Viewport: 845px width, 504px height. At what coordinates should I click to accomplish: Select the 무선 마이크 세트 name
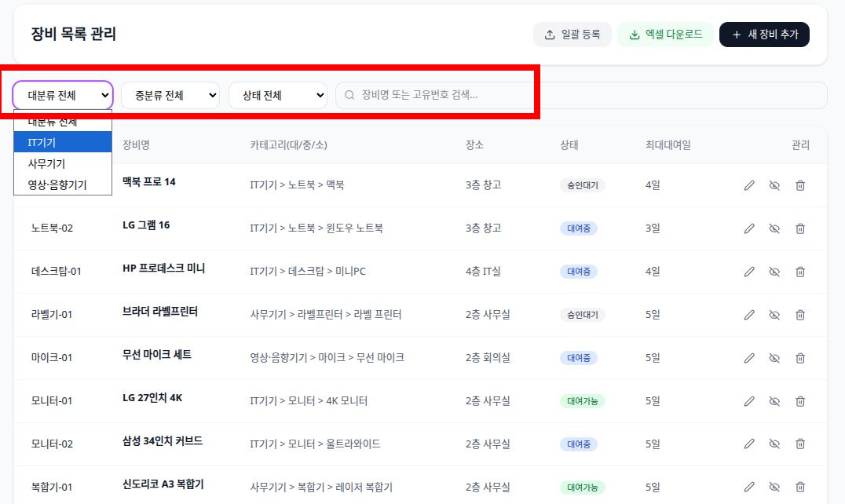(x=157, y=354)
